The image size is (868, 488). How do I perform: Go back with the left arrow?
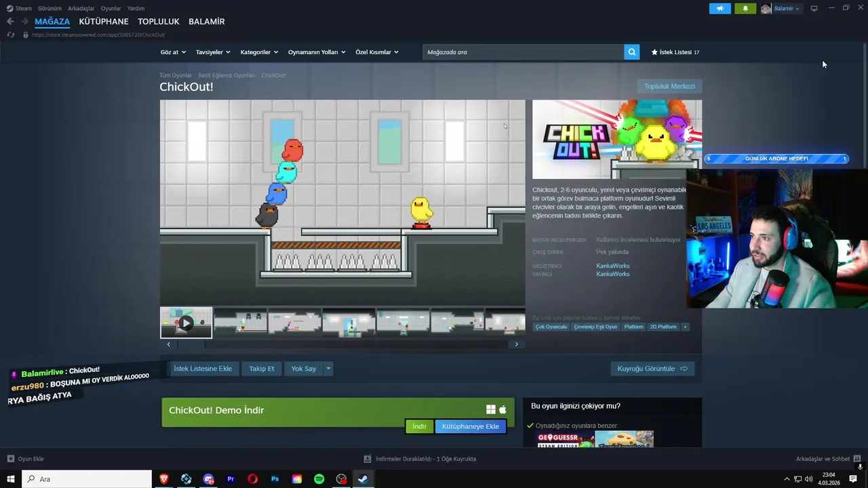click(10, 22)
